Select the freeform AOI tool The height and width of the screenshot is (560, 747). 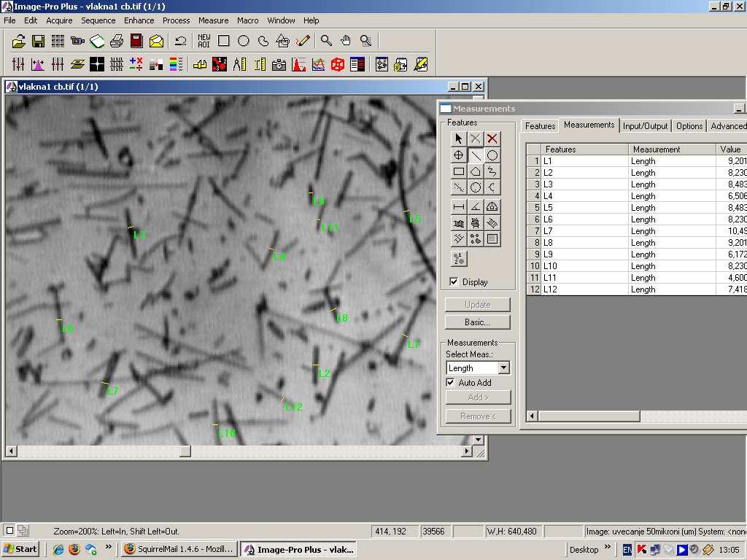263,42
